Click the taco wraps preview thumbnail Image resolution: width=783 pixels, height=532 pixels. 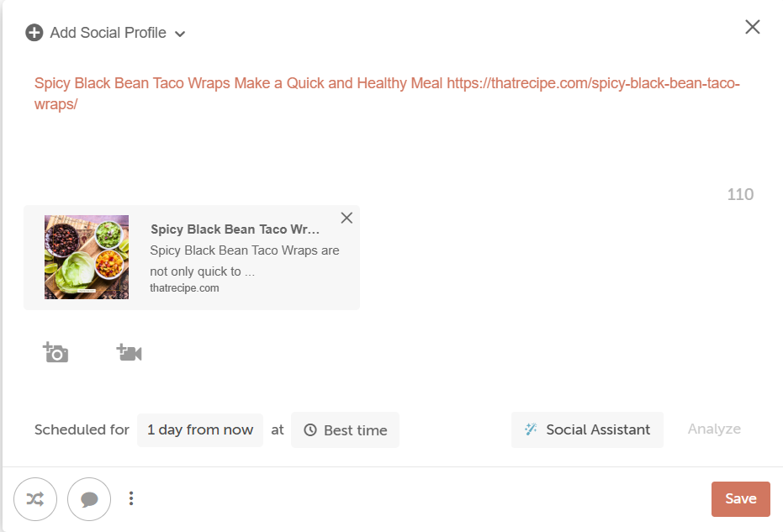[87, 257]
